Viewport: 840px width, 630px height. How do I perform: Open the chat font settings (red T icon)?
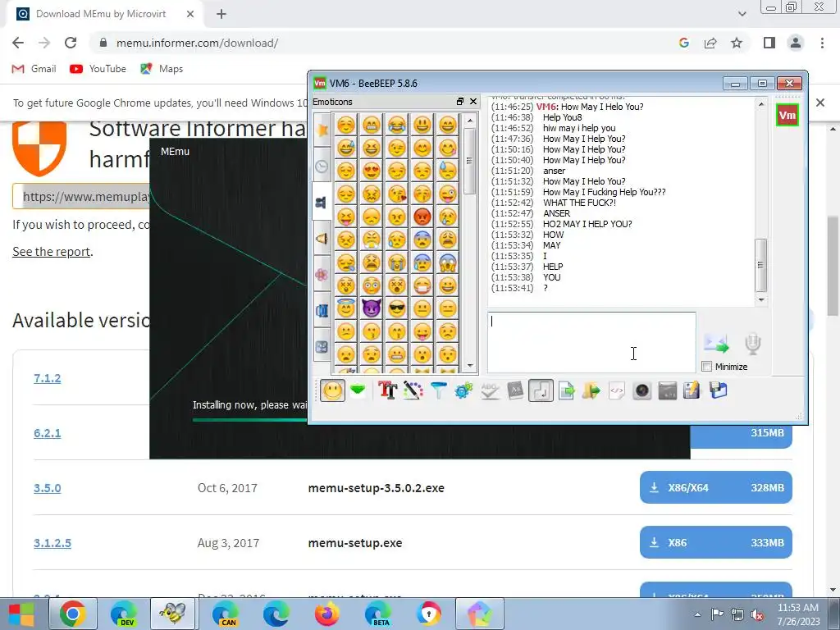pyautogui.click(x=388, y=390)
